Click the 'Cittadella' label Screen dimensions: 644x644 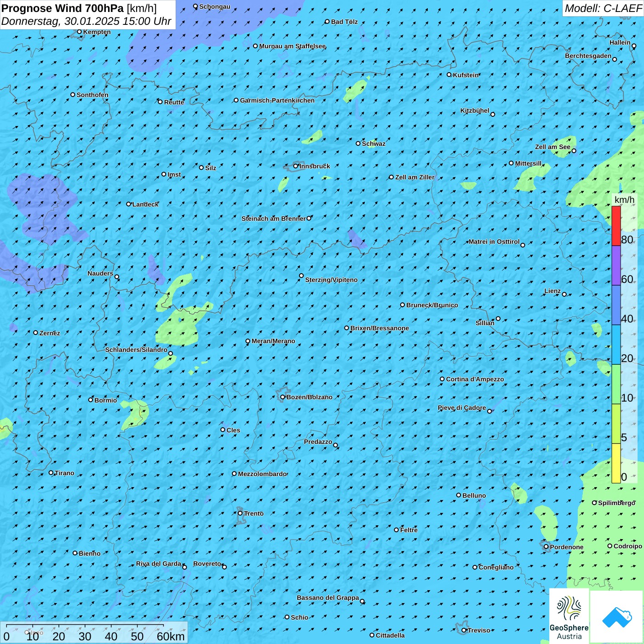point(390,635)
